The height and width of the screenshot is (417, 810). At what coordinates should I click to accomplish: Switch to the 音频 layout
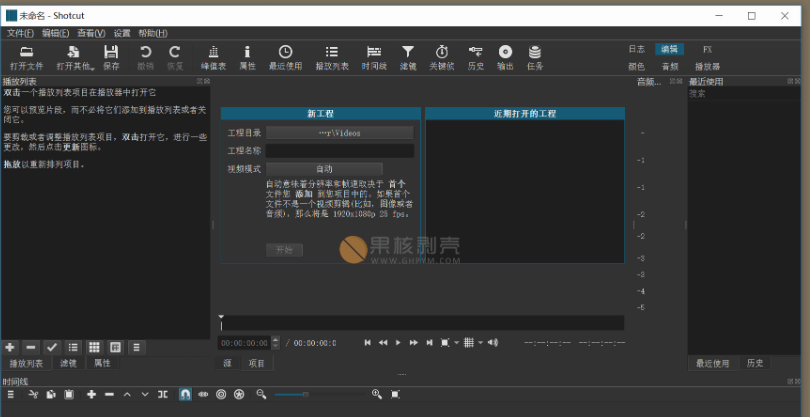tap(669, 67)
